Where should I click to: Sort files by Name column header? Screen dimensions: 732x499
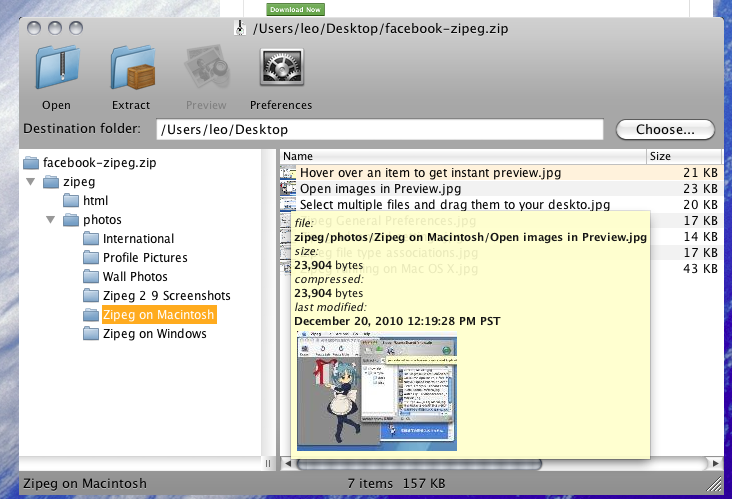point(460,156)
